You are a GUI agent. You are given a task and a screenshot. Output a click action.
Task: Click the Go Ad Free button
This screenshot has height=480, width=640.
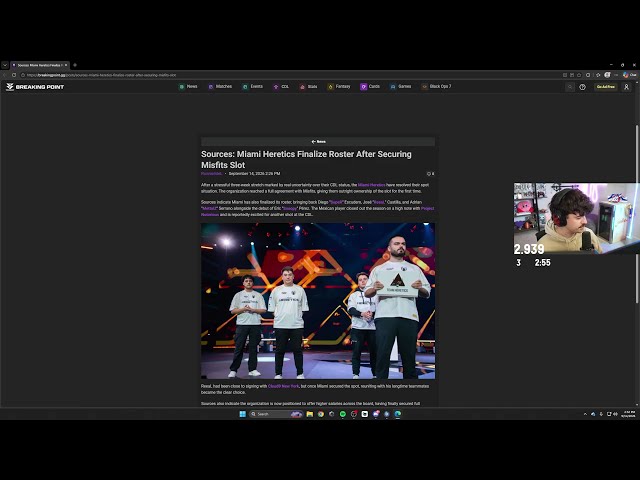606,87
